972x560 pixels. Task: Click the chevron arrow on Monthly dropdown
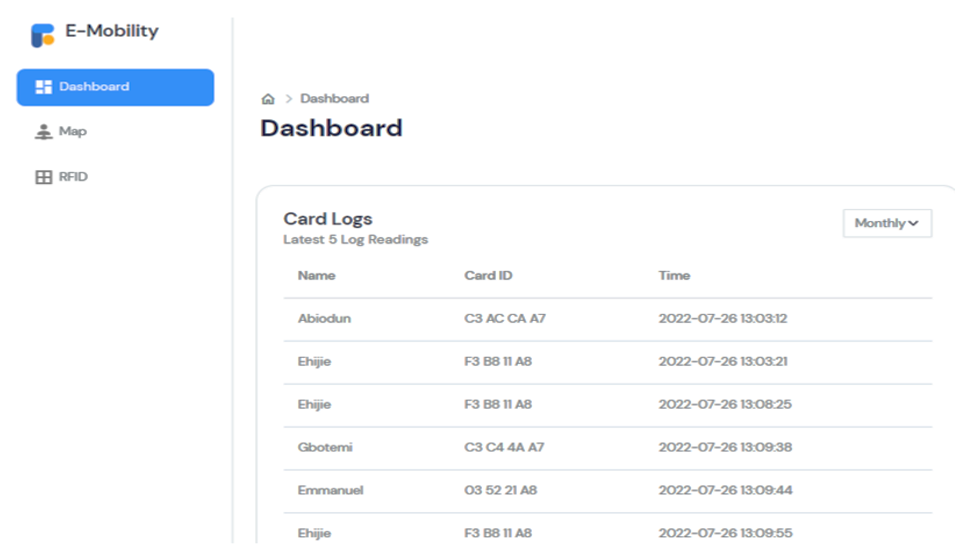914,224
